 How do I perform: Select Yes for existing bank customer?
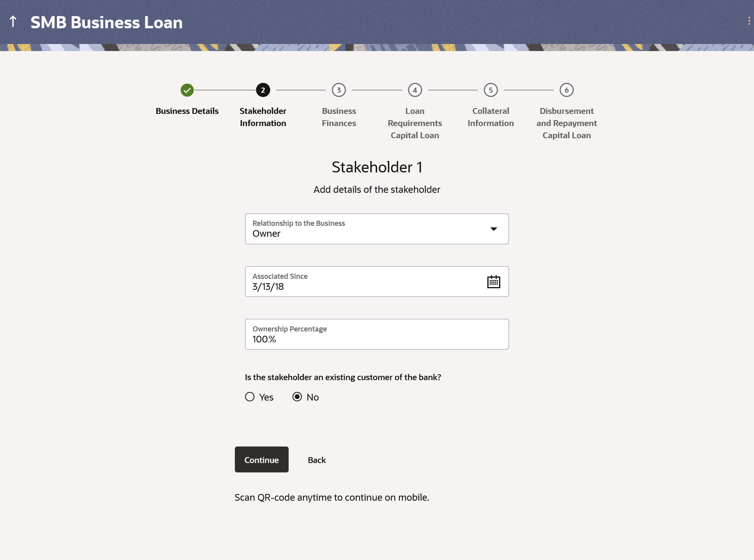click(250, 397)
